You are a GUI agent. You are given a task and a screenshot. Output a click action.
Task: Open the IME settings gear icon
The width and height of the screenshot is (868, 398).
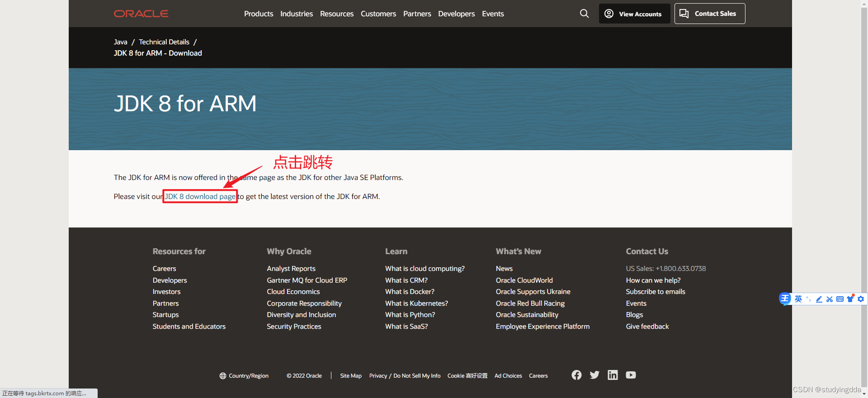(x=861, y=299)
